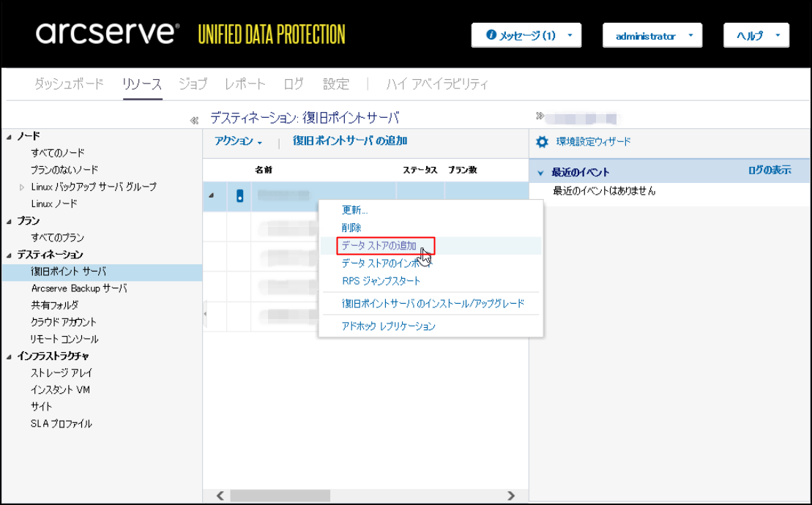
Task: Click the horizontal scrollbar track
Action: click(366, 495)
